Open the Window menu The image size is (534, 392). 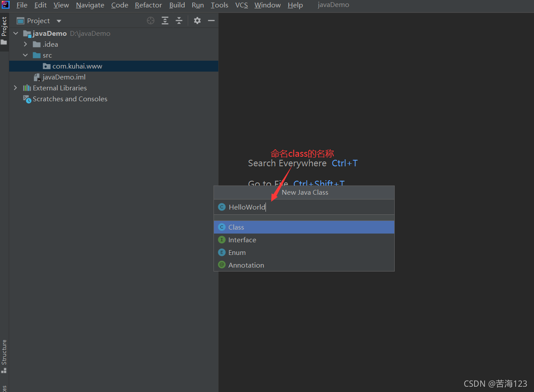pyautogui.click(x=268, y=5)
